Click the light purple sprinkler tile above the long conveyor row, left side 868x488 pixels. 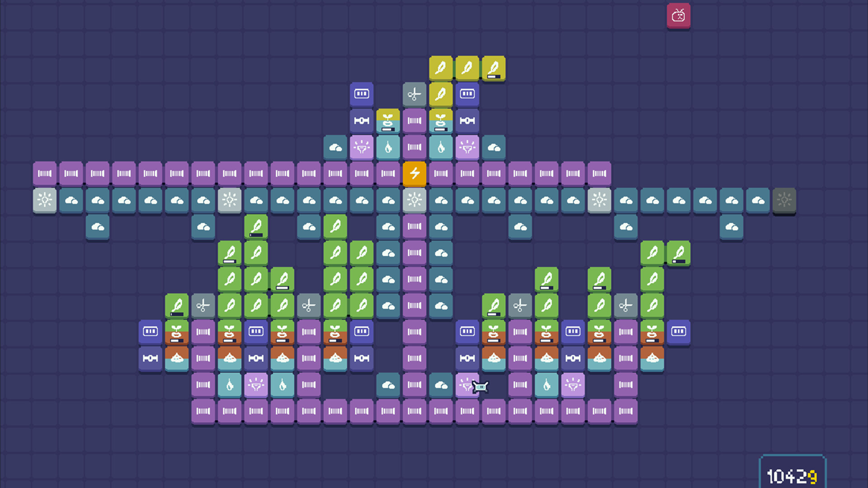coord(361,147)
